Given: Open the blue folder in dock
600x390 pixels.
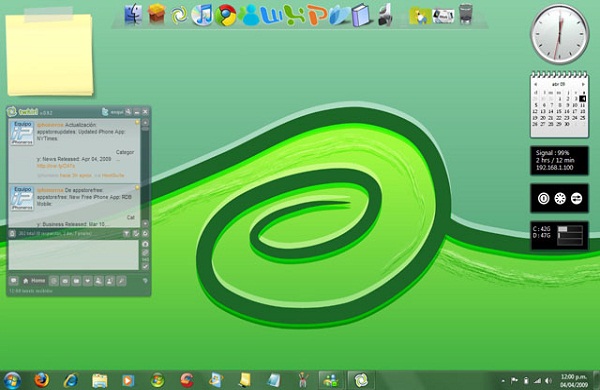Looking at the screenshot, I should coord(340,16).
